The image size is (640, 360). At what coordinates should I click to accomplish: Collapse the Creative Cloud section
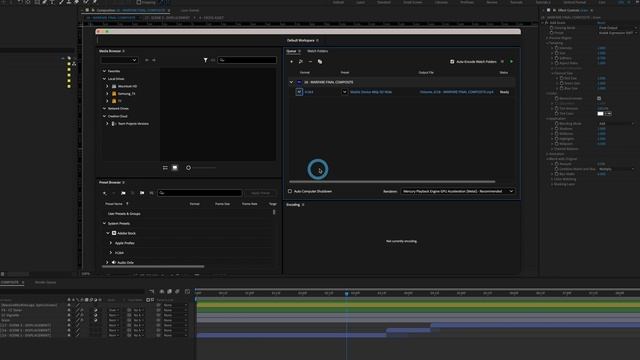104,116
